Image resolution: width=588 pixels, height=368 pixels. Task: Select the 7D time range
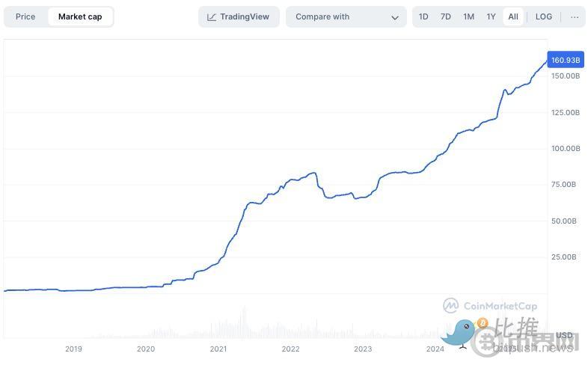click(x=446, y=16)
